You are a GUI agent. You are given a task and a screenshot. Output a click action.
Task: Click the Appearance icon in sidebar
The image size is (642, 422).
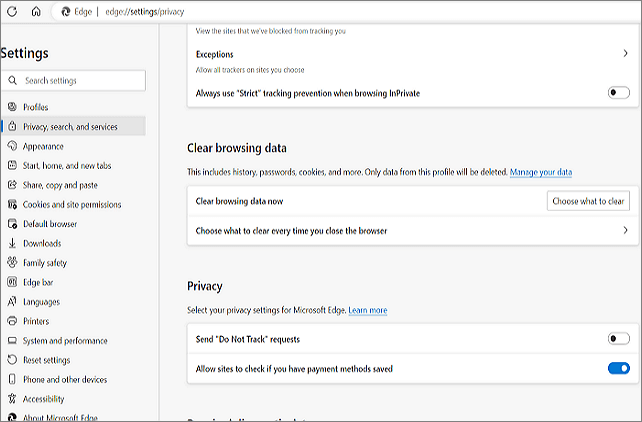pos(12,146)
